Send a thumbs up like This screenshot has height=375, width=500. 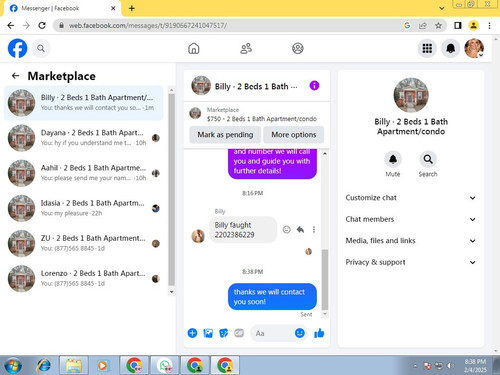[319, 333]
